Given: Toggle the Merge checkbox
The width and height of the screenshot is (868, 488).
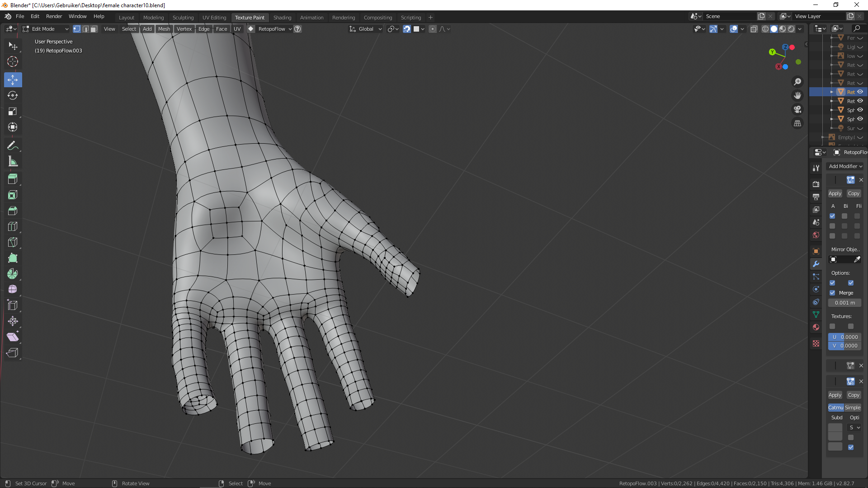Looking at the screenshot, I should 832,293.
